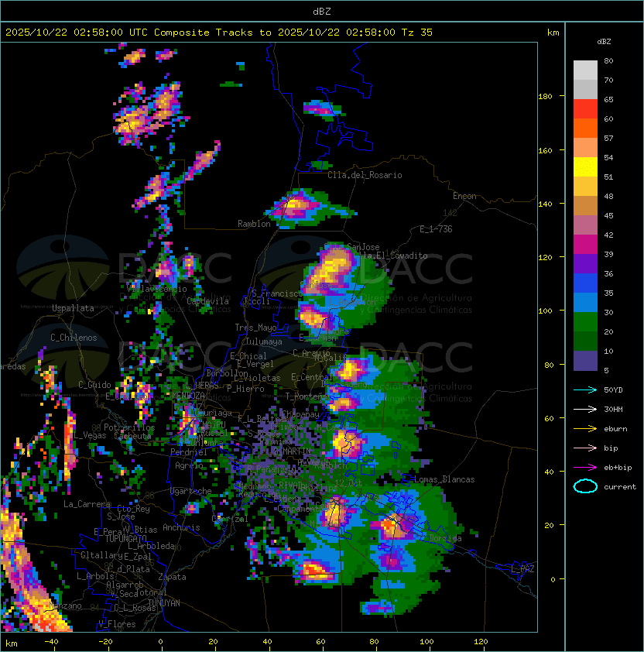The image size is (644, 652).
Task: Pick the light blue 35 dBZ swatch
Action: [585, 302]
